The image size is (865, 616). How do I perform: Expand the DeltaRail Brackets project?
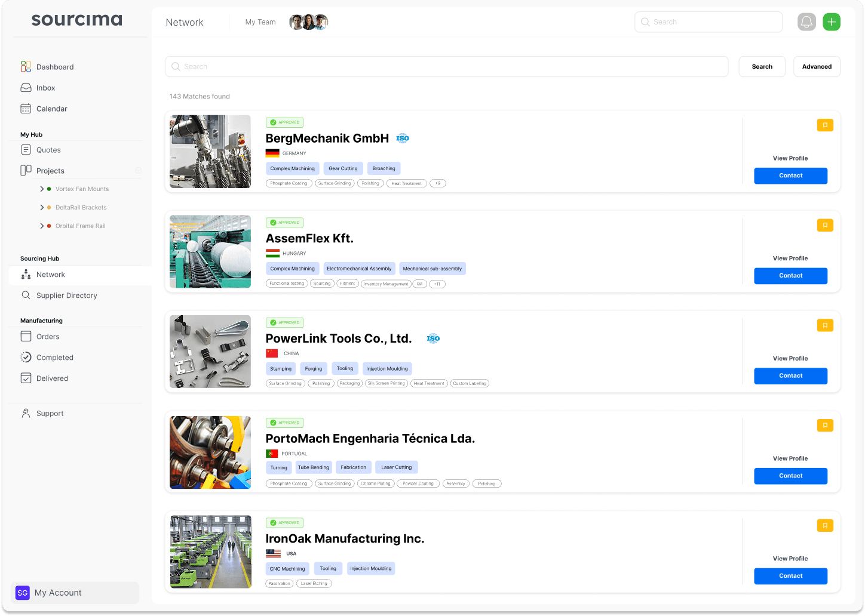click(x=42, y=208)
